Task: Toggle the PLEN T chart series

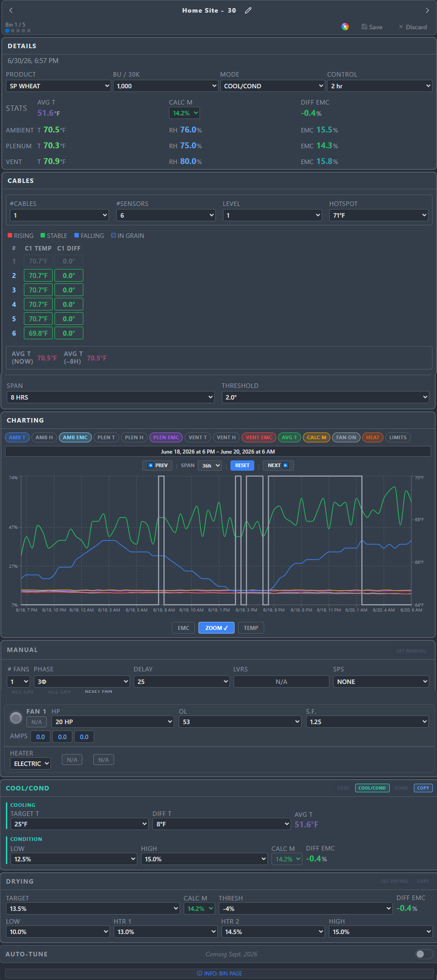Action: pyautogui.click(x=106, y=437)
